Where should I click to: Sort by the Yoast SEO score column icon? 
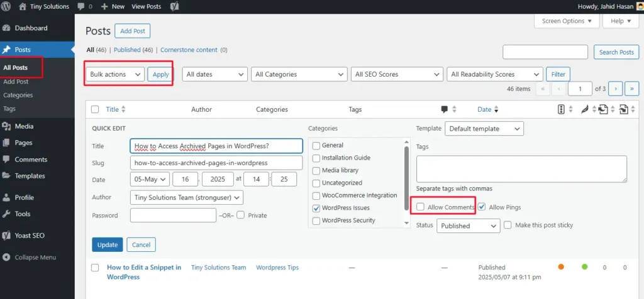[562, 109]
